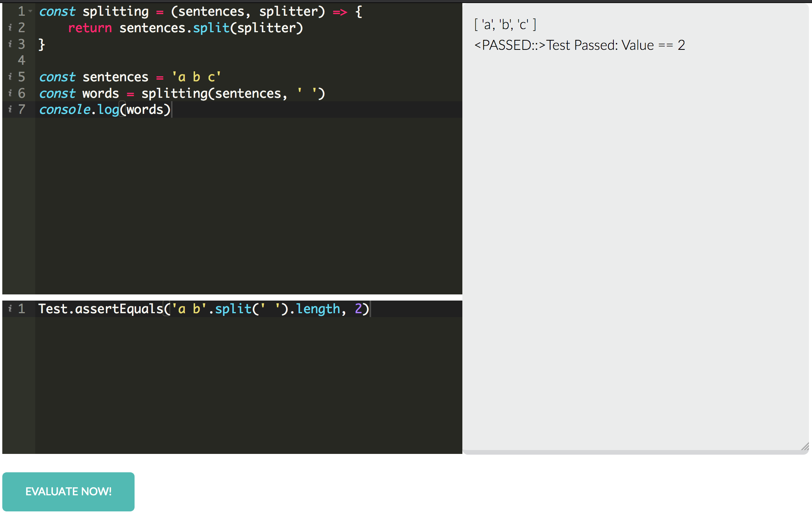The height and width of the screenshot is (516, 812).
Task: Click the Test Passed message in output panel
Action: pyautogui.click(x=579, y=45)
